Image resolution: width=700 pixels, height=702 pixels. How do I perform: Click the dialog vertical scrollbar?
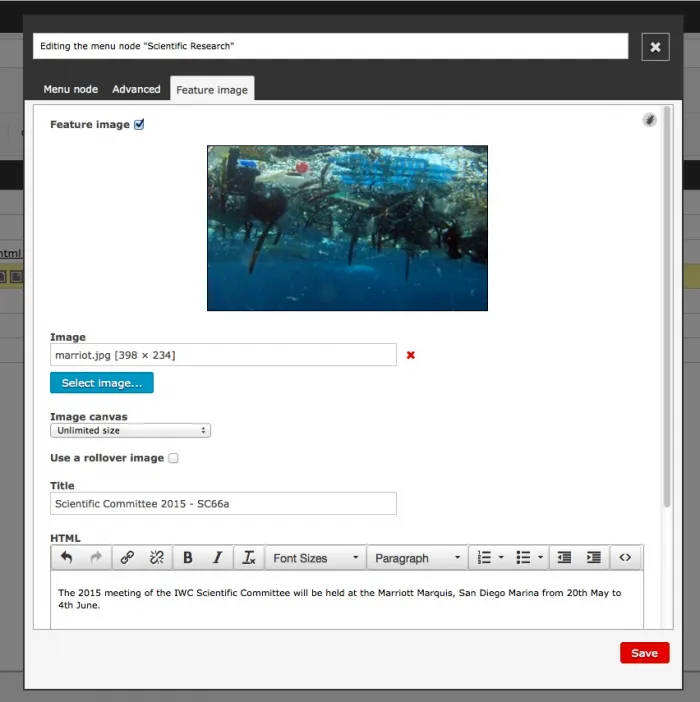point(667,307)
